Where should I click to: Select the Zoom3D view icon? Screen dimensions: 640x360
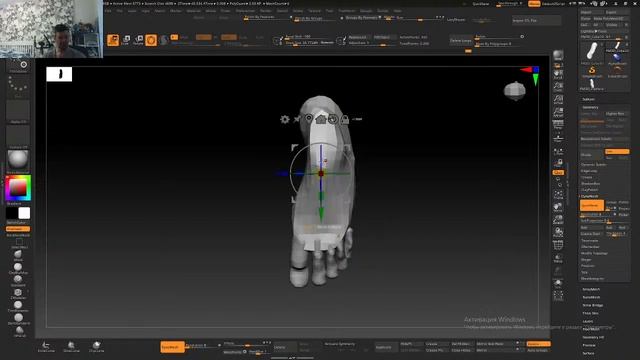(558, 220)
